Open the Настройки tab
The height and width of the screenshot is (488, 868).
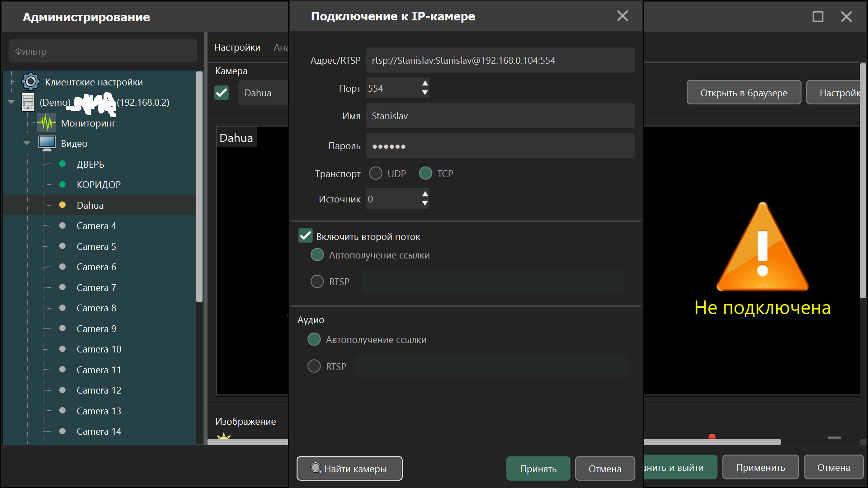(237, 47)
